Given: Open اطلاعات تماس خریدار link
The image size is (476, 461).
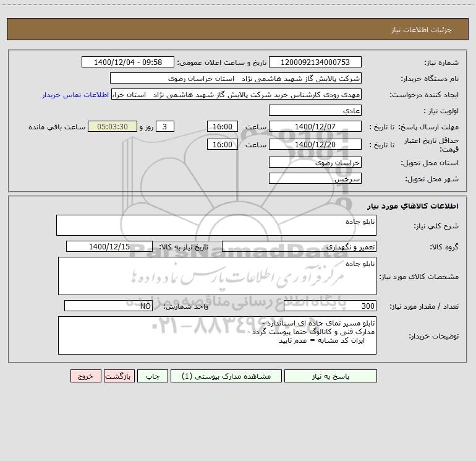Looking at the screenshot, I should [x=75, y=95].
